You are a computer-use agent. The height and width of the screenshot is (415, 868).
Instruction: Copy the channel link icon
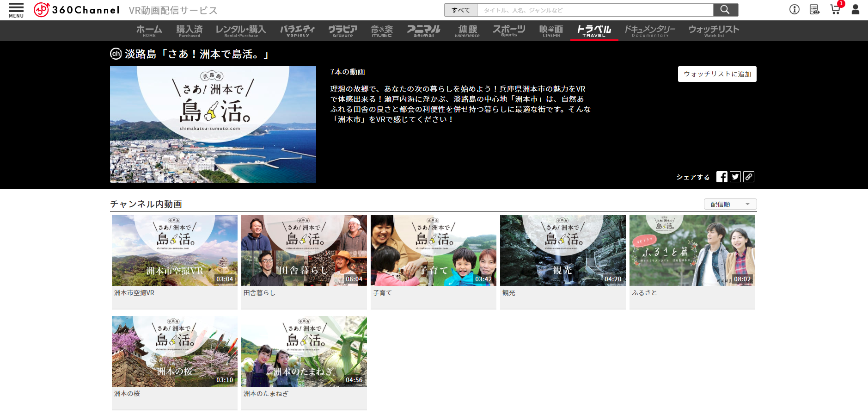[x=749, y=177]
